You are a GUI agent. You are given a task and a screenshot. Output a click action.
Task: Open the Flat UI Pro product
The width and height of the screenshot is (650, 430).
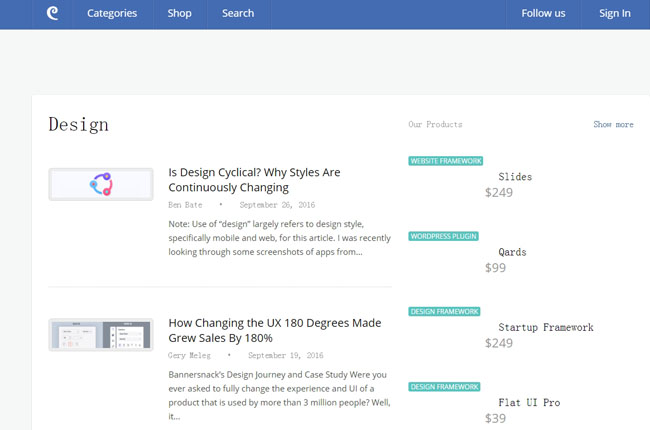(x=529, y=402)
